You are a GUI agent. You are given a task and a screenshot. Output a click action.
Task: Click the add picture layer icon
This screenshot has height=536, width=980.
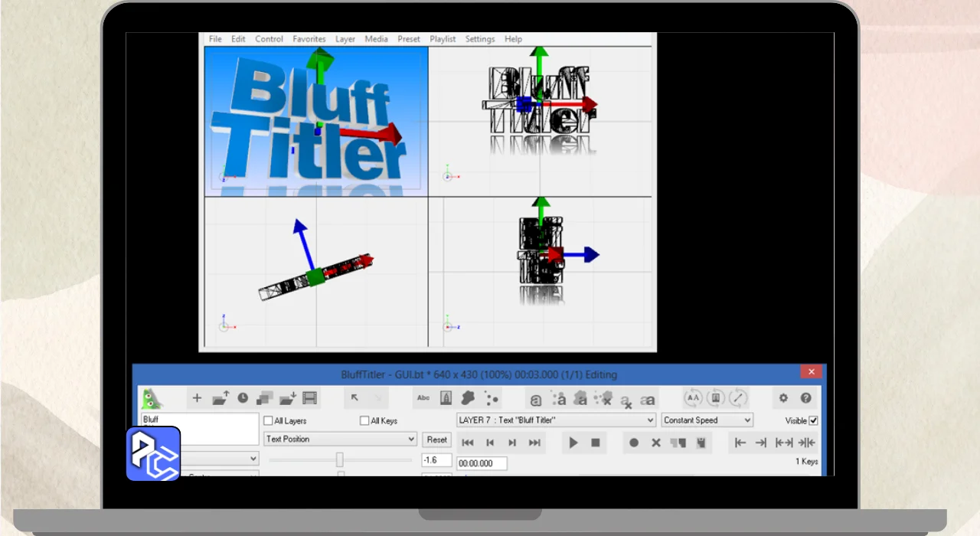(x=446, y=398)
